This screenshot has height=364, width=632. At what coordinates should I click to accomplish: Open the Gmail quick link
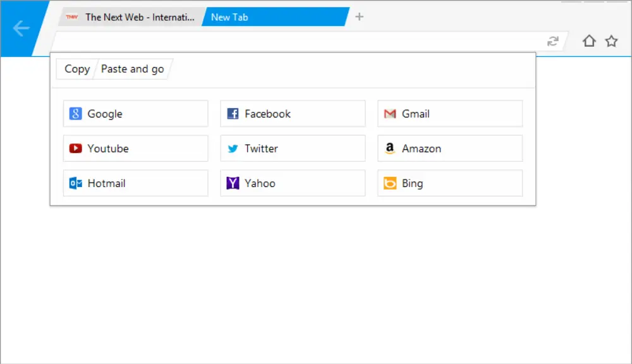coord(450,114)
